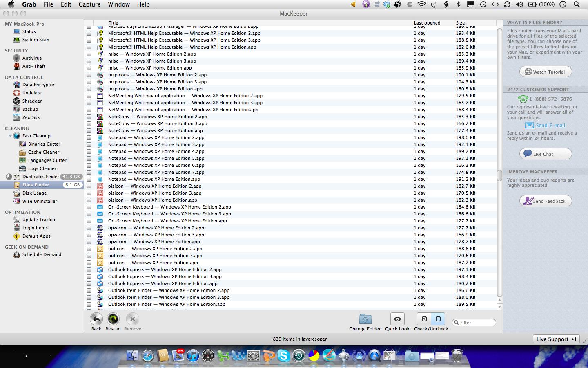Check Outlook Express Windows XP Home Edition 2.app box
The image size is (588, 368).
89,269
